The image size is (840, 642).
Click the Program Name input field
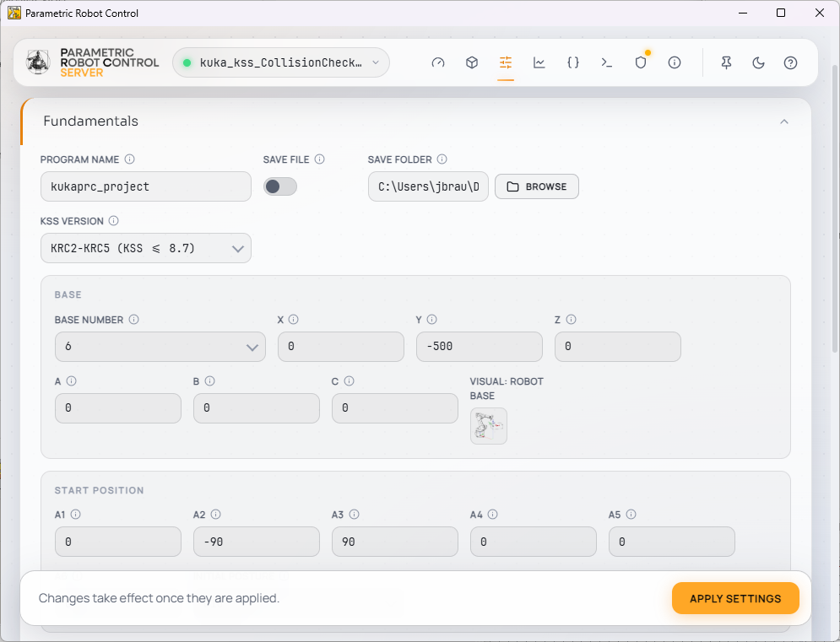click(x=146, y=186)
